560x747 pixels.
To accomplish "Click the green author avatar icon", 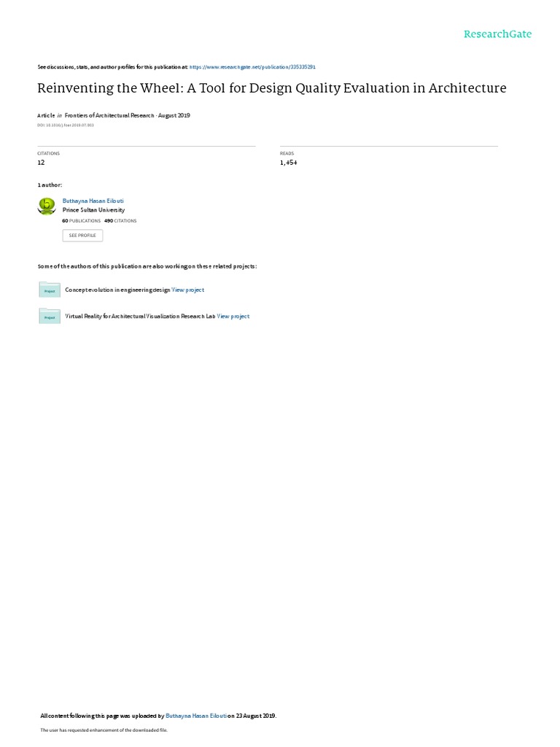I will 47,206.
